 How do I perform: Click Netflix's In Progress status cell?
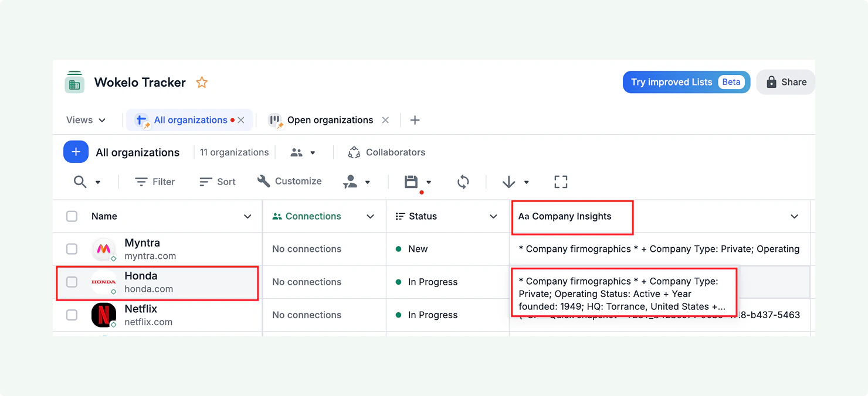click(x=447, y=315)
